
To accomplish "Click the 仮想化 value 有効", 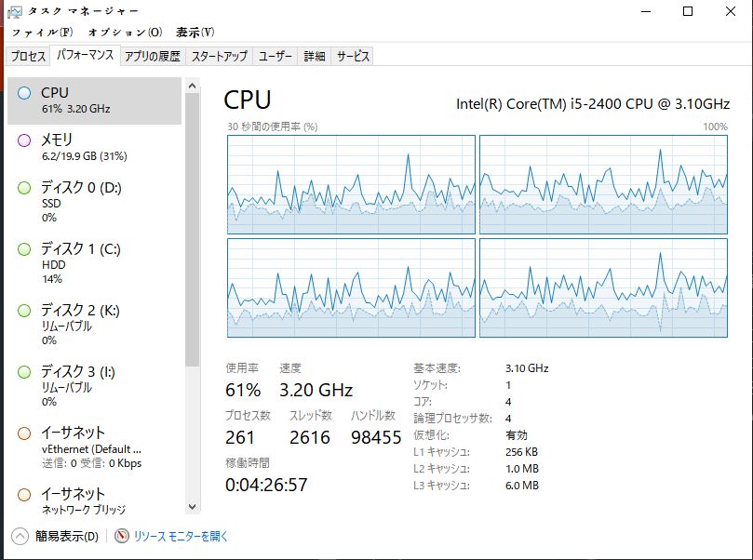I will coord(517,435).
